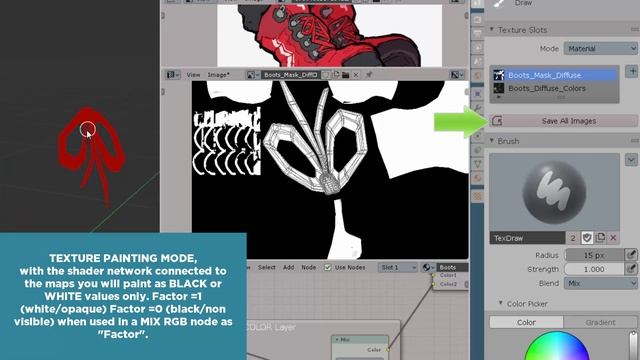Browse images with the image datablock icon

(252, 75)
